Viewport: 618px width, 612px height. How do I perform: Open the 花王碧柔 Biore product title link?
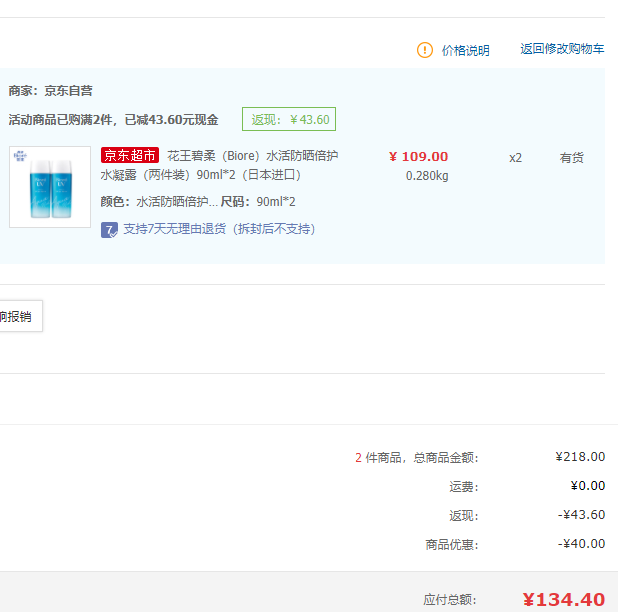(219, 165)
